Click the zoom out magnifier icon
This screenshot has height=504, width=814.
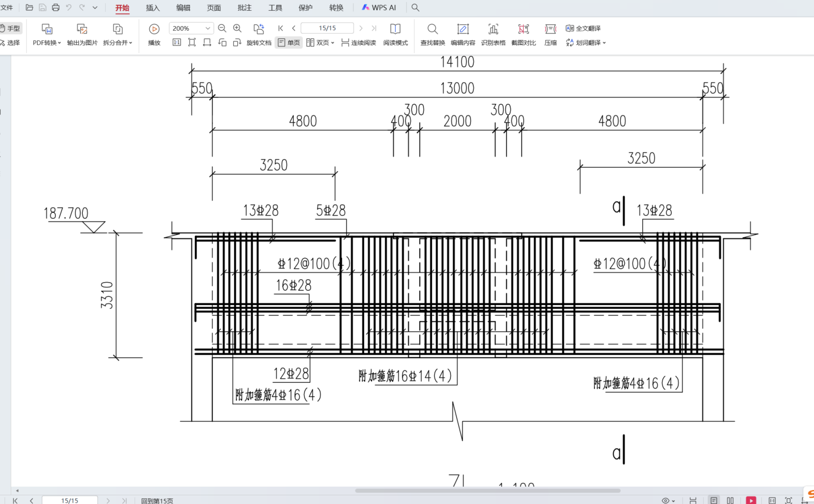pos(222,28)
